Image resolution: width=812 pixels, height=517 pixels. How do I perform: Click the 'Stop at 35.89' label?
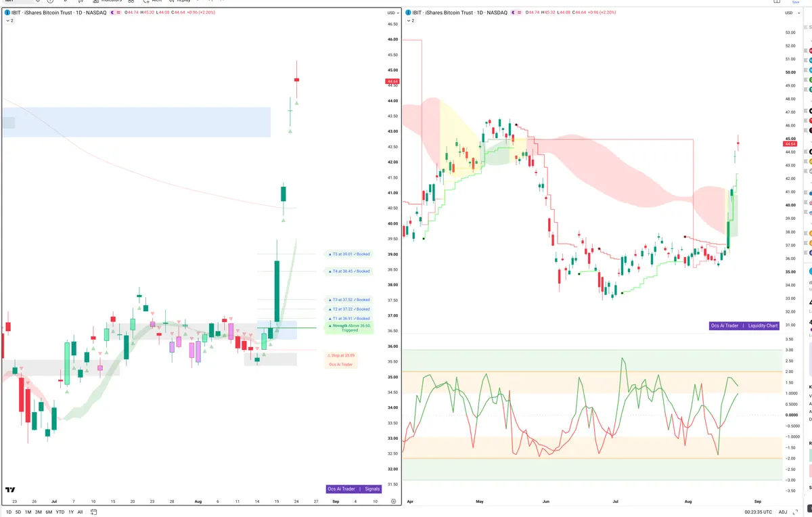342,355
